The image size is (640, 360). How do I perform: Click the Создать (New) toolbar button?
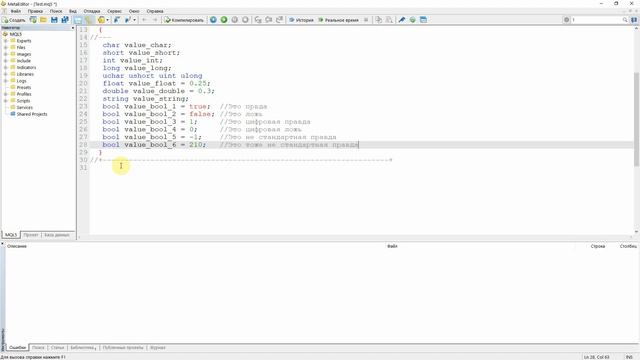(14, 20)
